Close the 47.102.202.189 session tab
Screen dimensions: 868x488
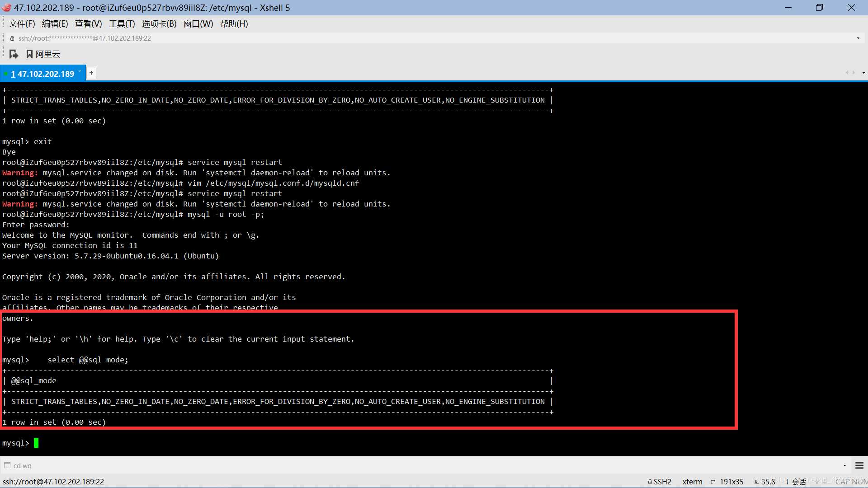[80, 71]
